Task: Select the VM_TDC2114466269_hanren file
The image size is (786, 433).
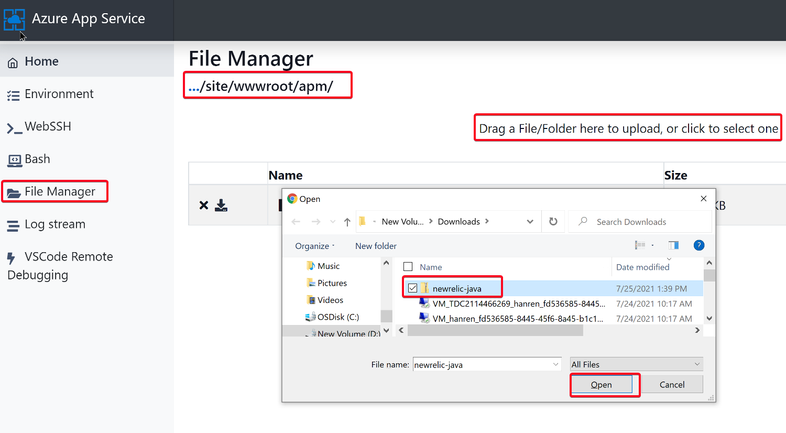Action: click(512, 304)
